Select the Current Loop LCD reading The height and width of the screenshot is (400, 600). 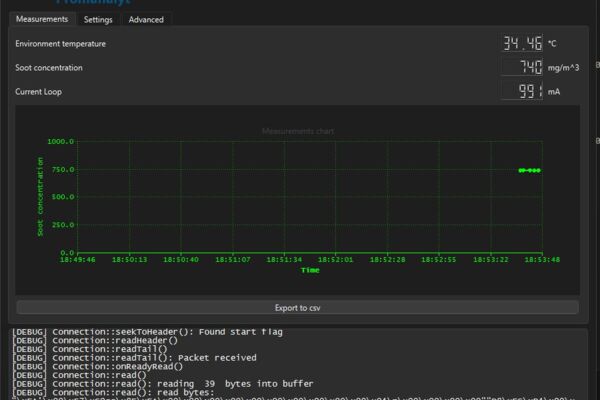(522, 91)
